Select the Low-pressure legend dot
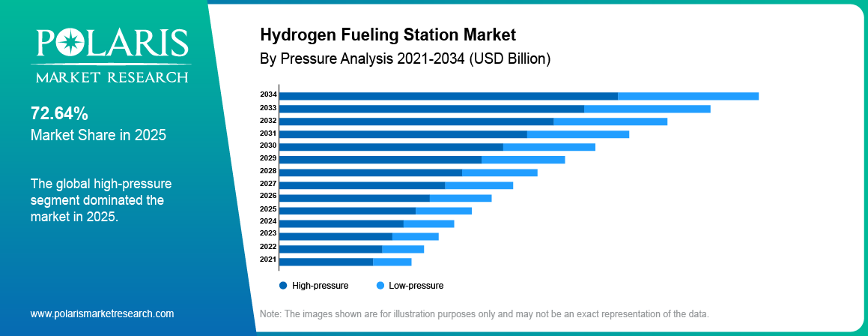This screenshot has height=336, width=868. [380, 286]
